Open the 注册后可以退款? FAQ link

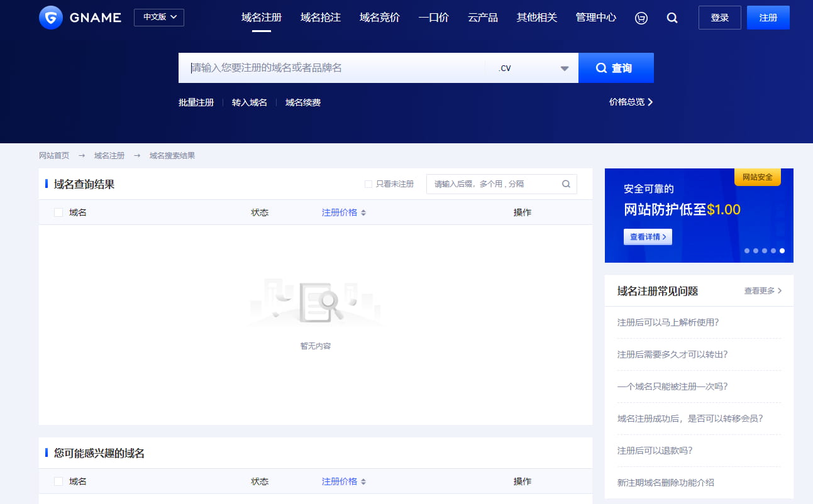[x=655, y=451]
